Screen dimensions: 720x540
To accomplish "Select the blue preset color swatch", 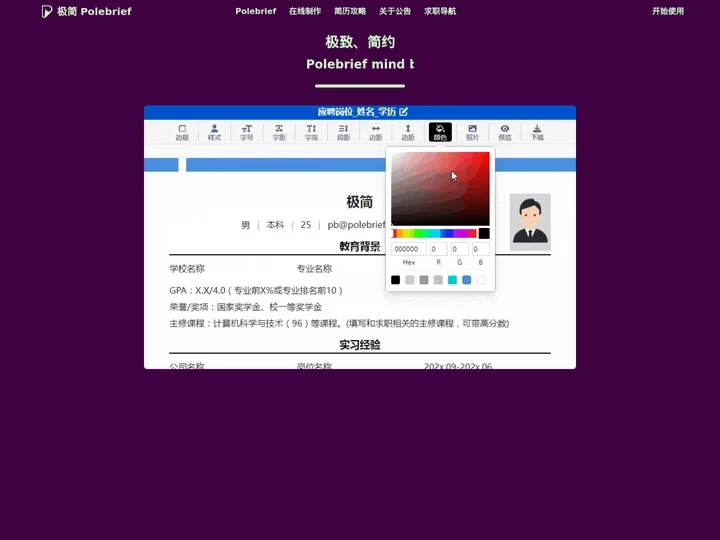I will 467,280.
